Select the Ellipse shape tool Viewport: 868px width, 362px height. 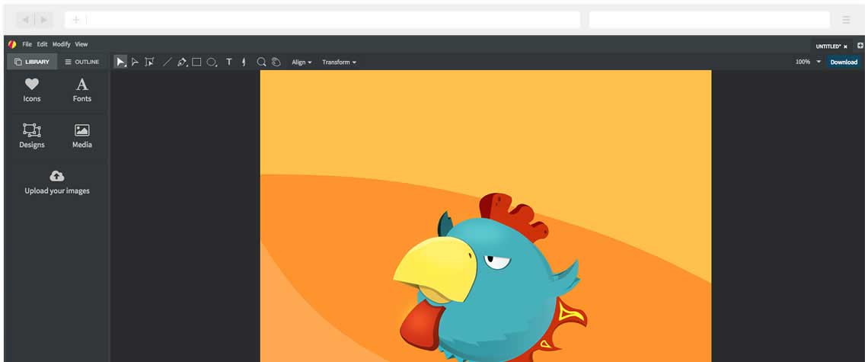(212, 62)
